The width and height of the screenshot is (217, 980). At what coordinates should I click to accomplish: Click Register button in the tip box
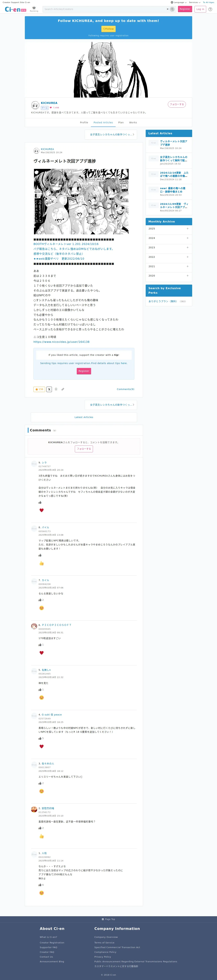click(x=84, y=371)
